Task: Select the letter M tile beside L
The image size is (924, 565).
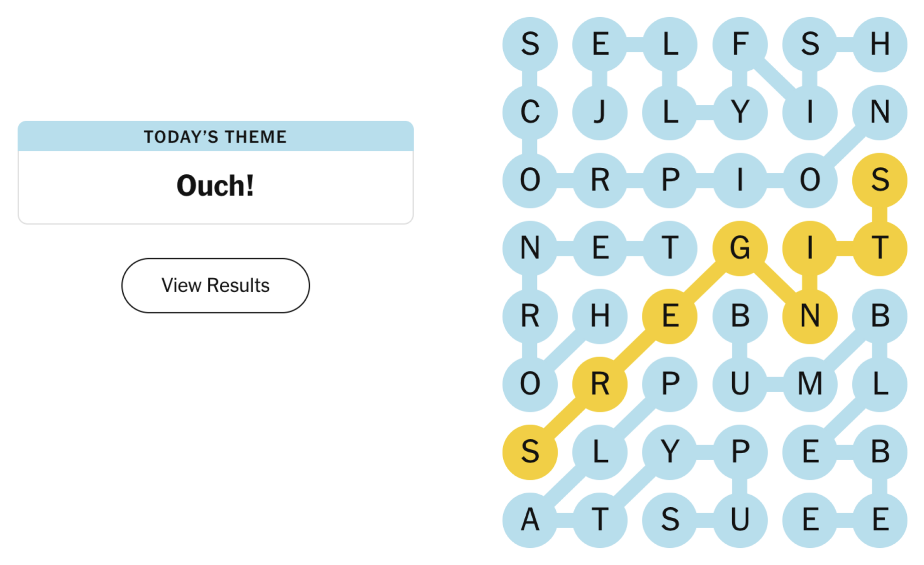Action: pyautogui.click(x=809, y=384)
